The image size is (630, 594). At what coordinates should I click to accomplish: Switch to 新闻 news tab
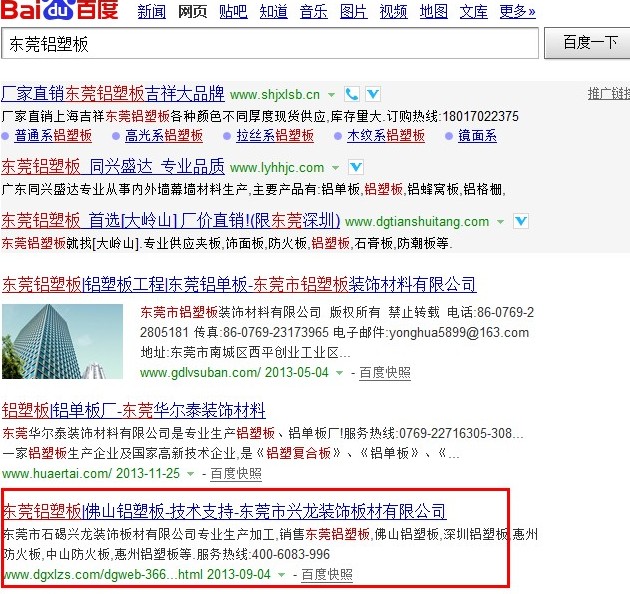(x=151, y=12)
